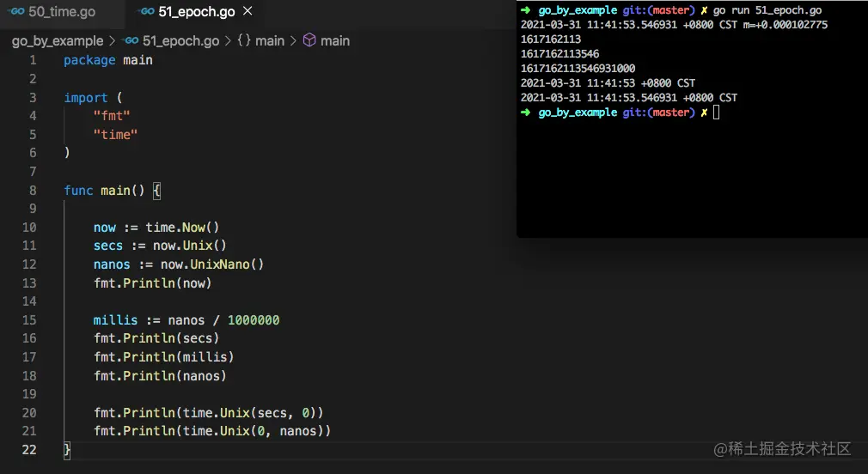
Task: Click the number 1000000 on line 15
Action: coord(254,321)
